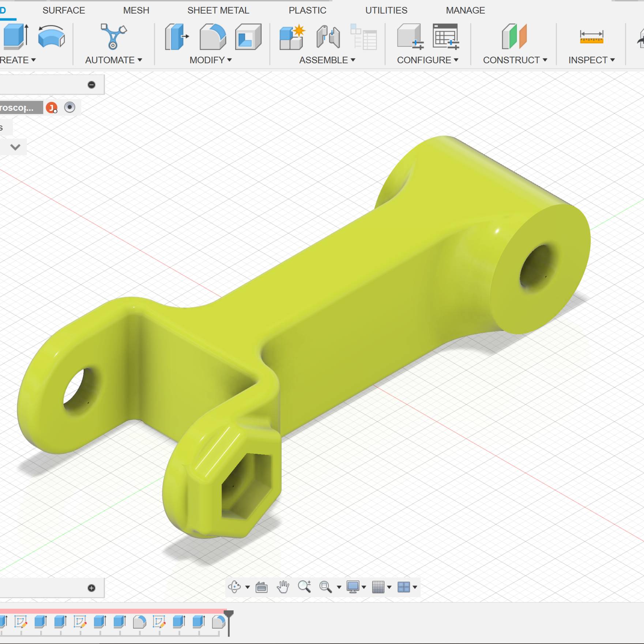The height and width of the screenshot is (644, 644).
Task: Select the Revolve tool
Action: (x=51, y=37)
